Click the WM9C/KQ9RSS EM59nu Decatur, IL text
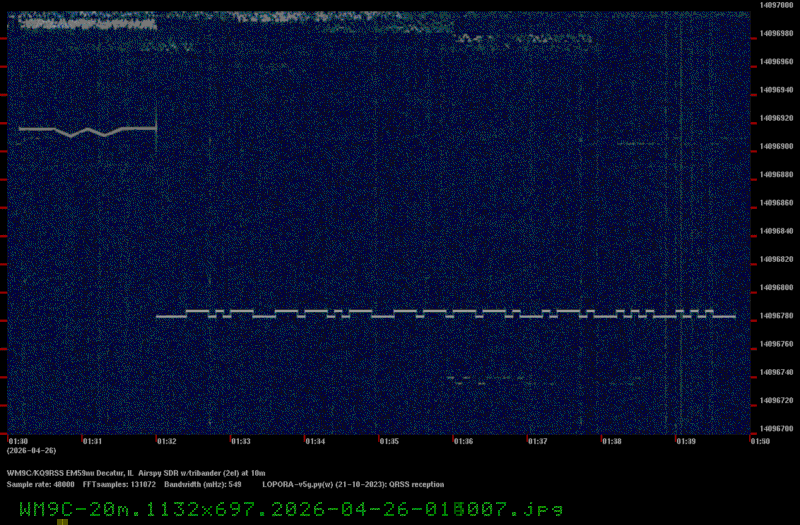Viewport: 800px width, 525px height. 70,473
